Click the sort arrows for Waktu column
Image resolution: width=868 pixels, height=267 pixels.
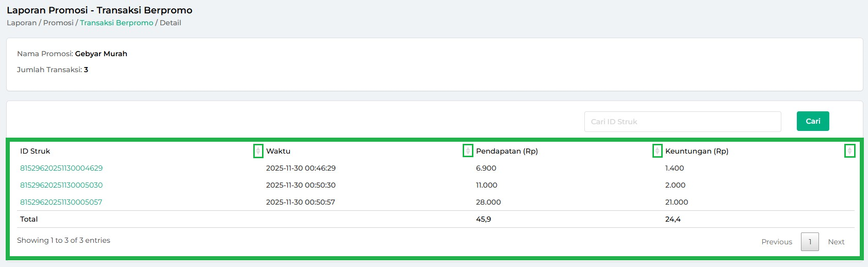coord(468,151)
